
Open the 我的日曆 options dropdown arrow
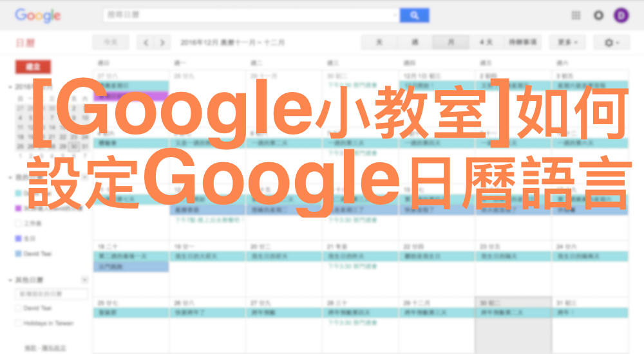84,178
